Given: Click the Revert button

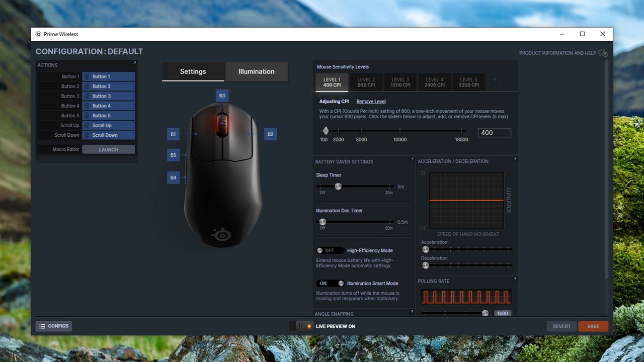Looking at the screenshot, I should 562,326.
